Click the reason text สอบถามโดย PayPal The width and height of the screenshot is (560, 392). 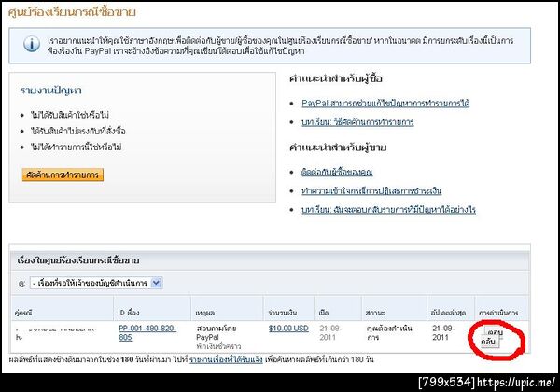click(x=217, y=333)
